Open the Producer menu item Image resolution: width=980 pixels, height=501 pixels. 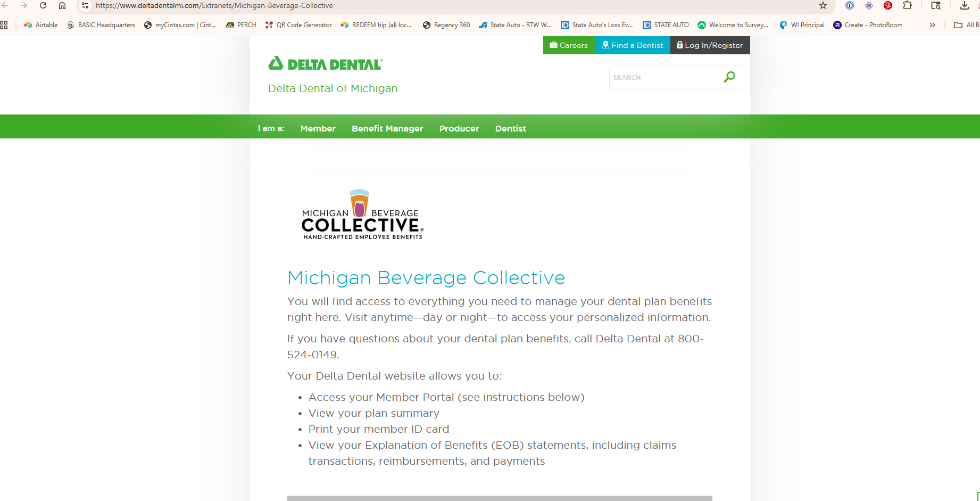(459, 128)
